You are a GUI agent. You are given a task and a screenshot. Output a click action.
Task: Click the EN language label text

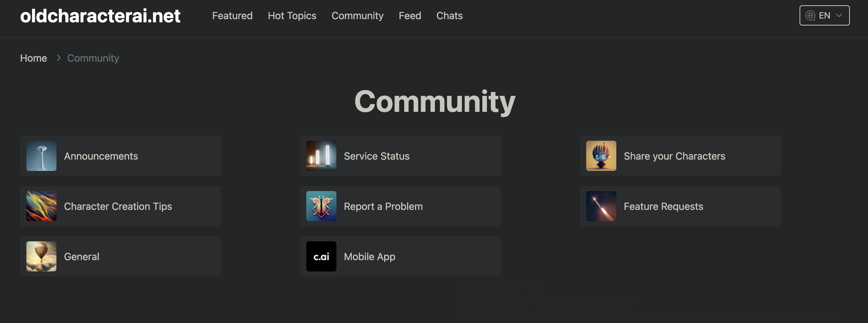(824, 15)
